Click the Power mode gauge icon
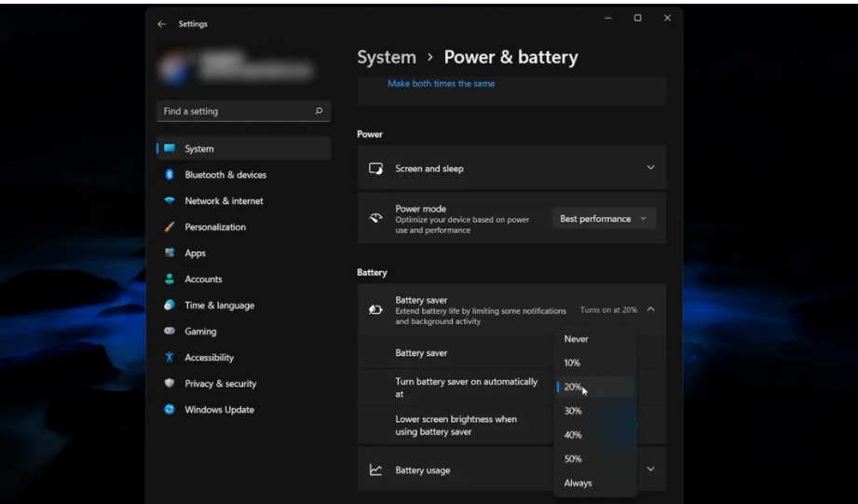The height and width of the screenshot is (504, 858). coord(376,218)
